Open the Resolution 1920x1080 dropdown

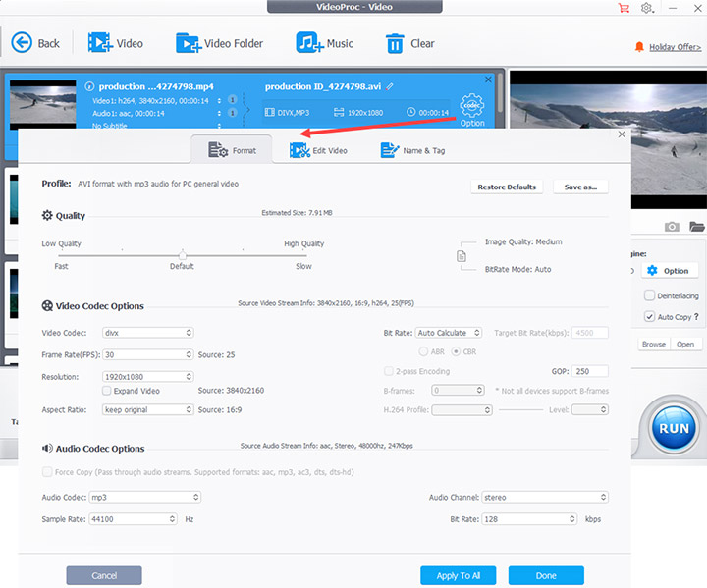click(148, 377)
